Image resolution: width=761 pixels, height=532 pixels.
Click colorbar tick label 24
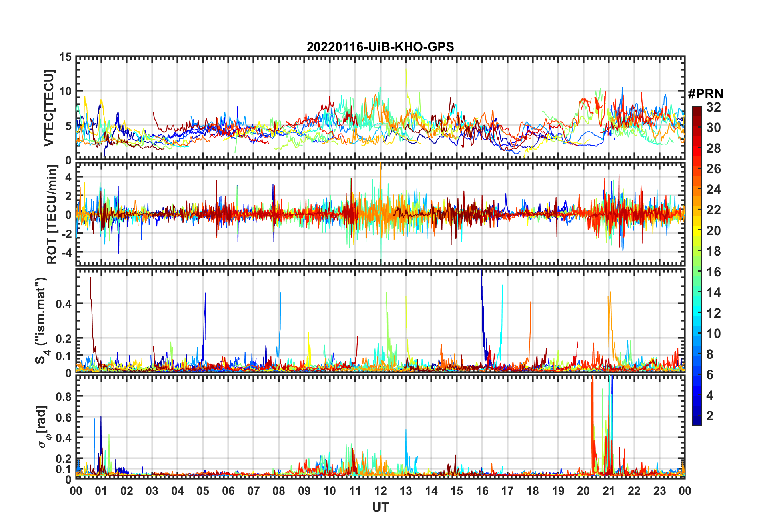713,189
